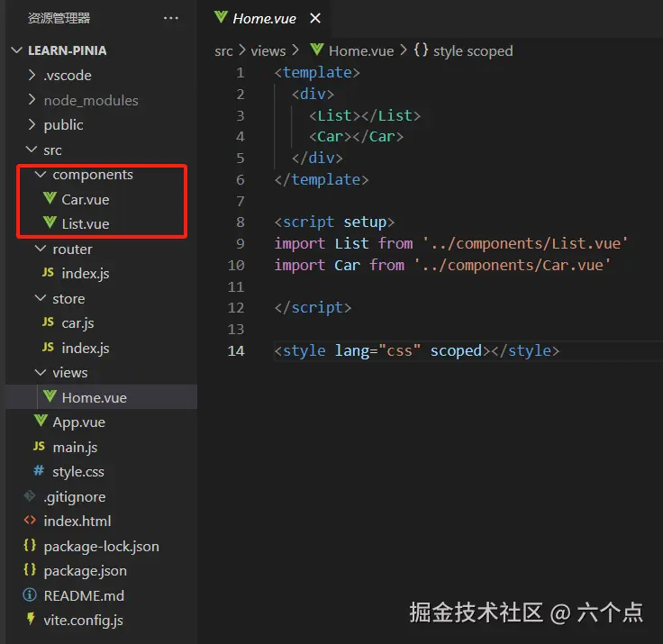Image resolution: width=663 pixels, height=644 pixels.
Task: Click the style scoped breadcrumb segment
Action: pyautogui.click(x=473, y=51)
